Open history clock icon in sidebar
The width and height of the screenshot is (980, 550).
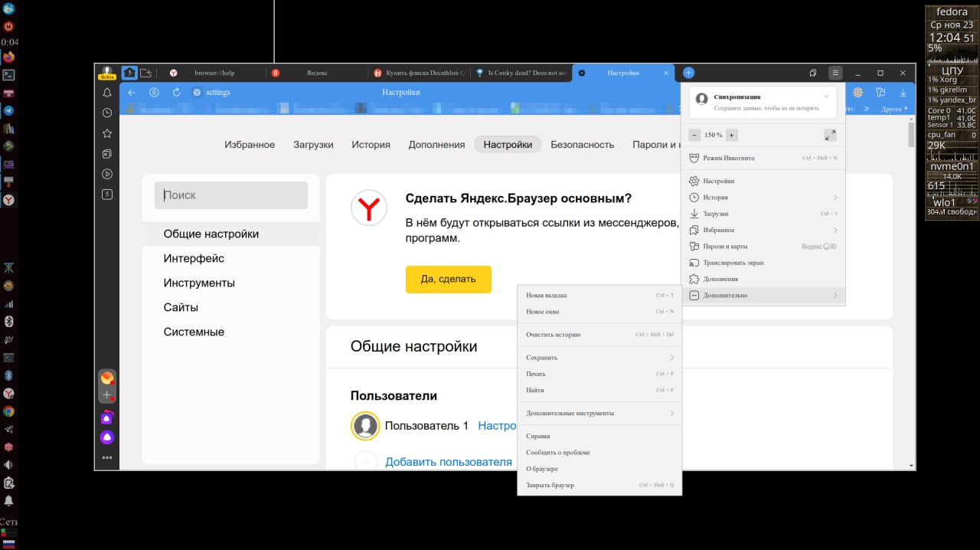coord(107,113)
